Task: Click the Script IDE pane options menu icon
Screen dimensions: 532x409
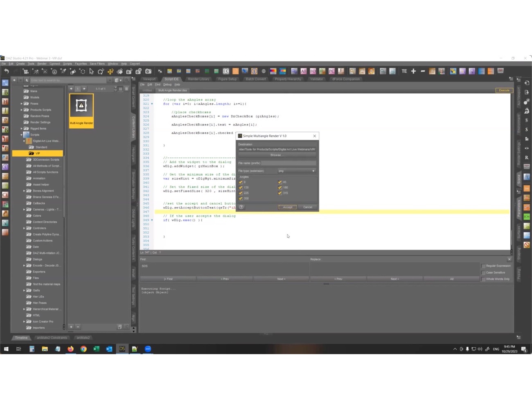Action: (x=511, y=79)
